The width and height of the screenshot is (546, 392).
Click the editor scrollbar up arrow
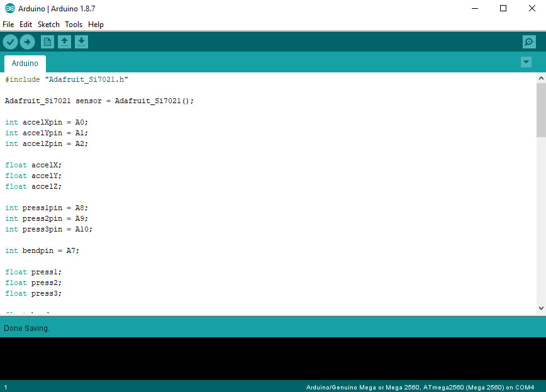541,77
